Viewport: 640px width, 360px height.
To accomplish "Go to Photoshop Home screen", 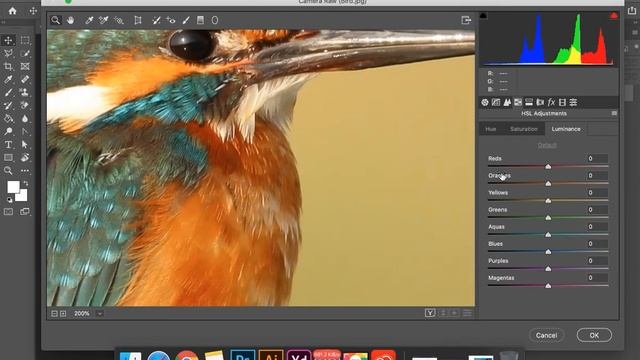I will (x=12, y=11).
